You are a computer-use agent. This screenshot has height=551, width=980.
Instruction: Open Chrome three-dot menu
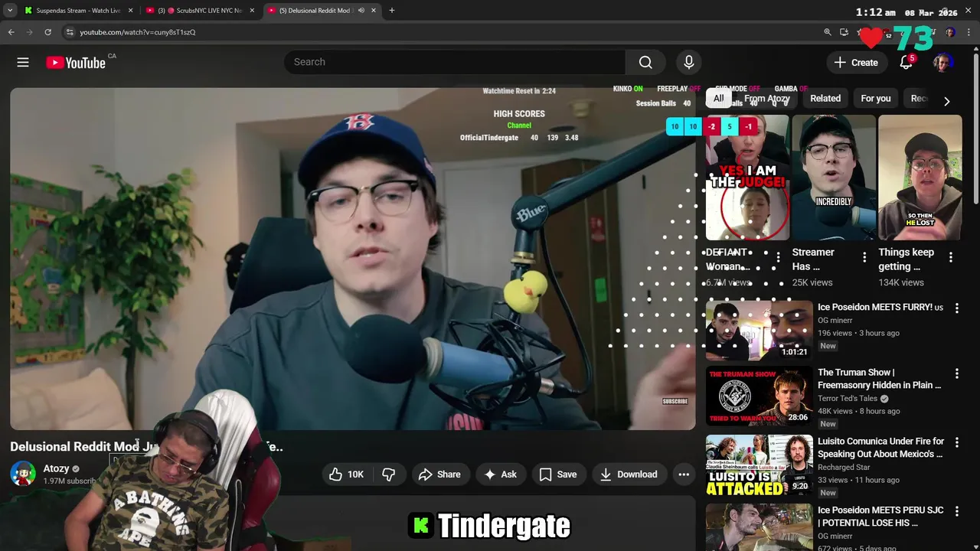[969, 32]
